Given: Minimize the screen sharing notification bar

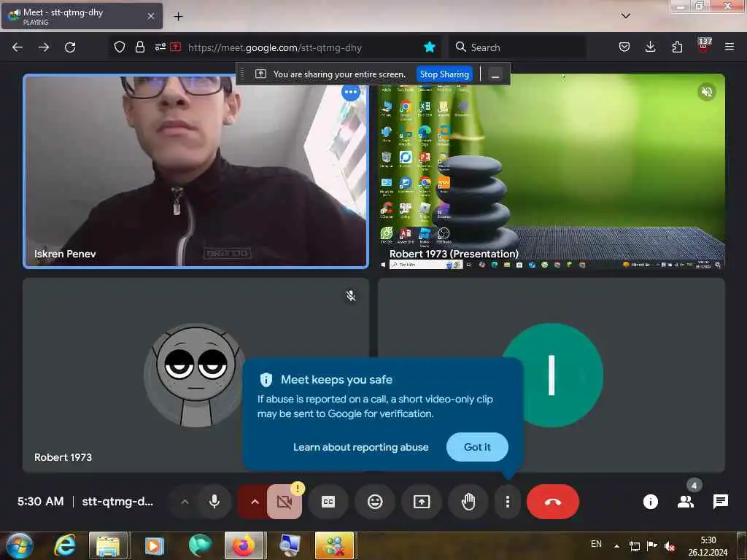Looking at the screenshot, I should point(495,75).
